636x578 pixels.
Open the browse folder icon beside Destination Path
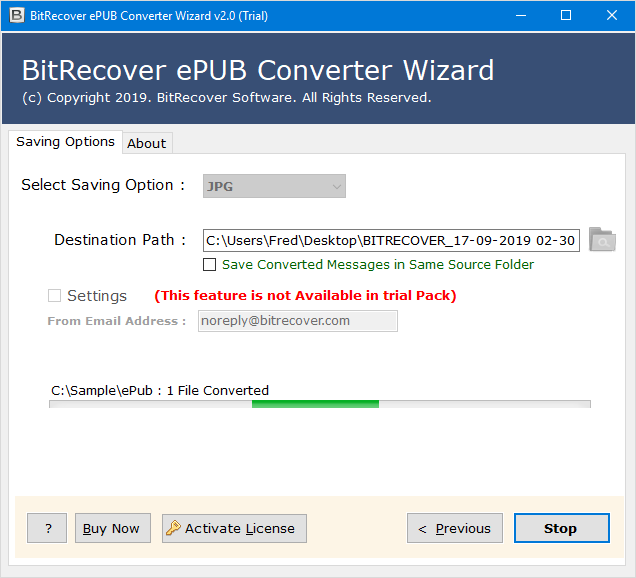[602, 239]
